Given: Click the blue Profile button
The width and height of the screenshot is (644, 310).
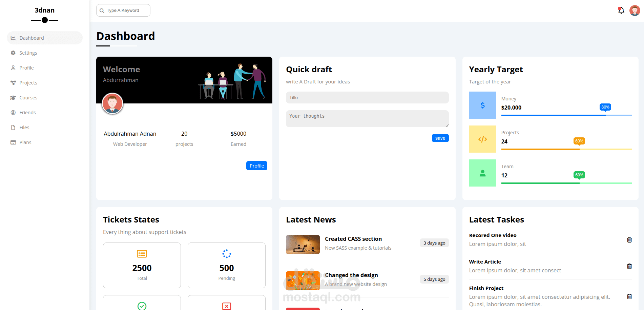Looking at the screenshot, I should 257,166.
